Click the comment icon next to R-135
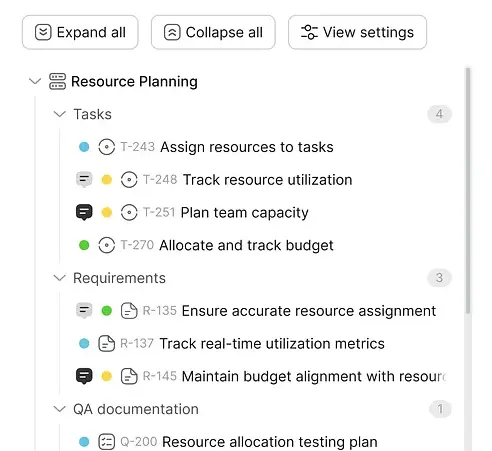The width and height of the screenshot is (492, 451). pos(84,311)
